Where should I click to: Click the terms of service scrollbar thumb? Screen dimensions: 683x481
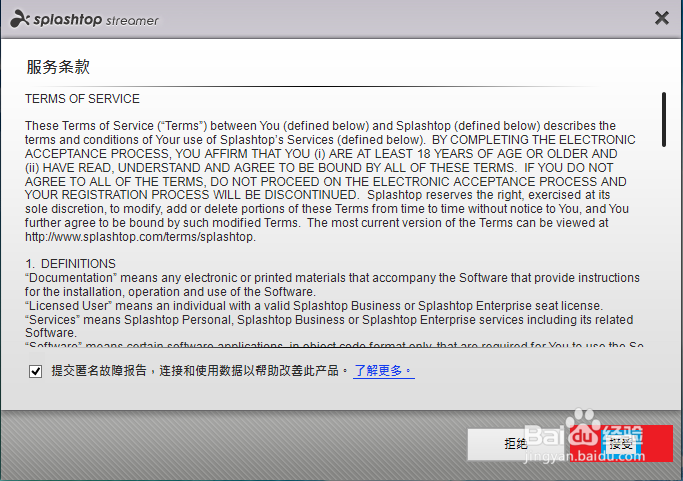[663, 119]
